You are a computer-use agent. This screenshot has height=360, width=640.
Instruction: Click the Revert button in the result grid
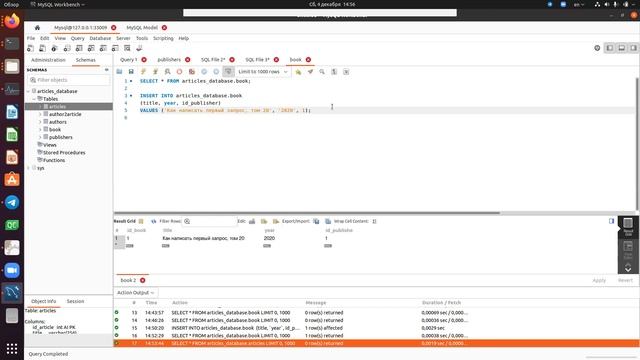(x=625, y=280)
